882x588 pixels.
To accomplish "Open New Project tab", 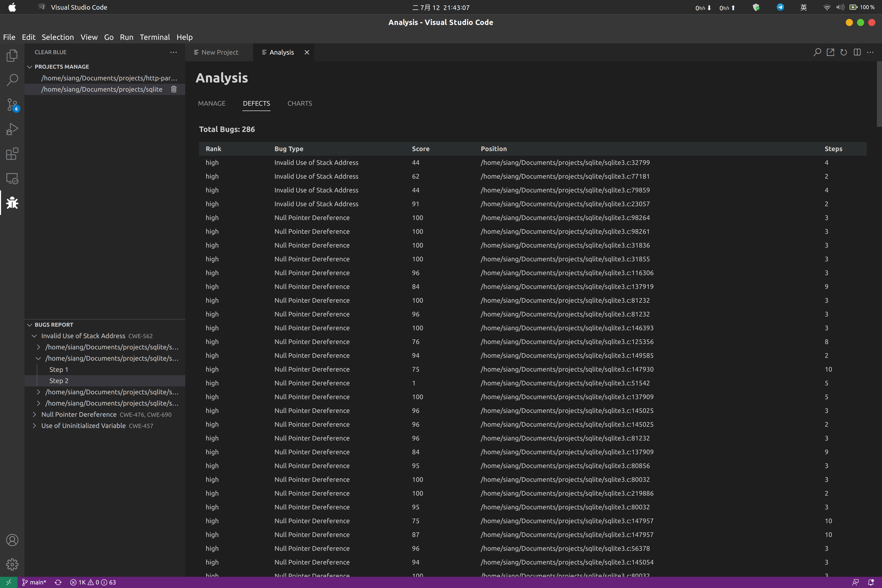I will click(x=220, y=52).
